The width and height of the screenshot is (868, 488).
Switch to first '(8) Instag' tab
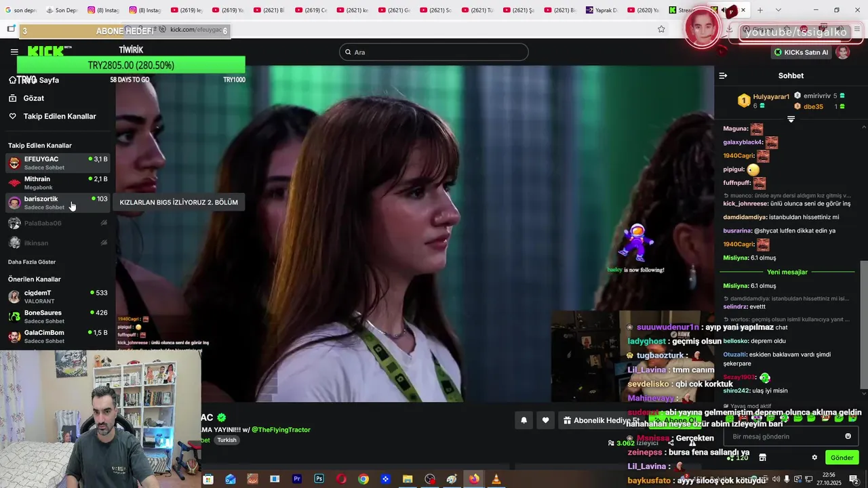click(102, 10)
